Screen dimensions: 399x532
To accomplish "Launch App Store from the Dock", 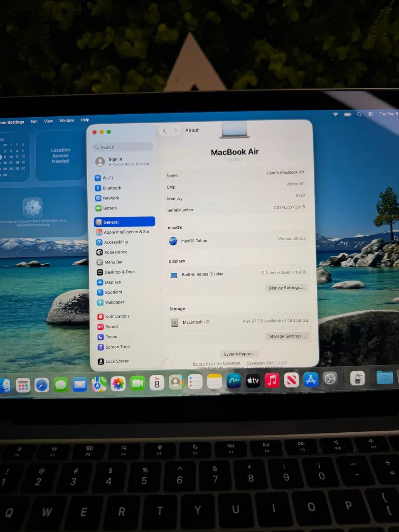I will (x=310, y=379).
